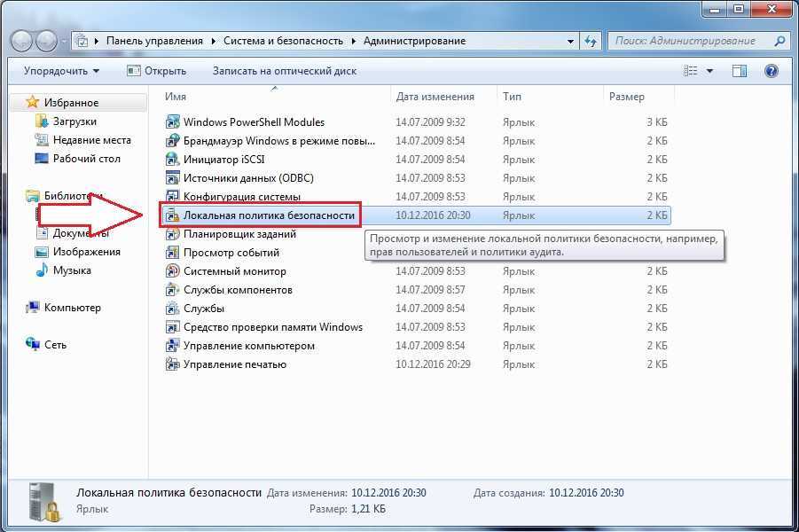Click the Сеть label in sidebar
The width and height of the screenshot is (799, 532).
click(x=55, y=345)
